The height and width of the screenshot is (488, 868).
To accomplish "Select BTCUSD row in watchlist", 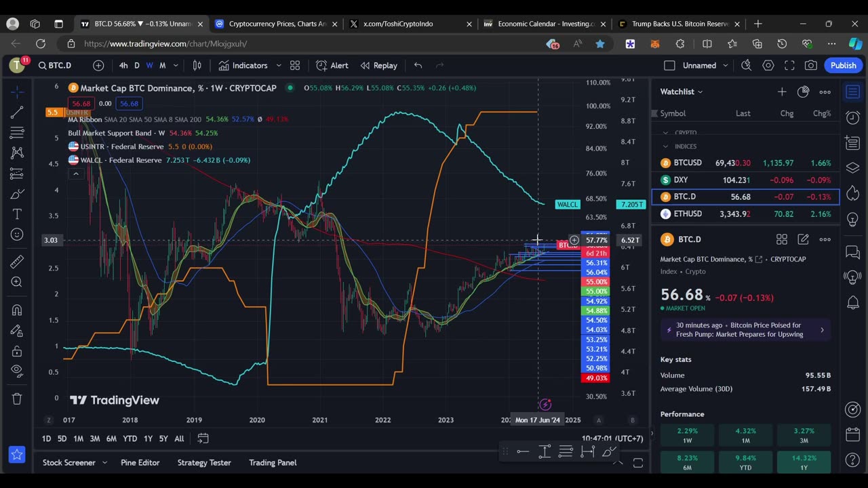I will point(745,163).
